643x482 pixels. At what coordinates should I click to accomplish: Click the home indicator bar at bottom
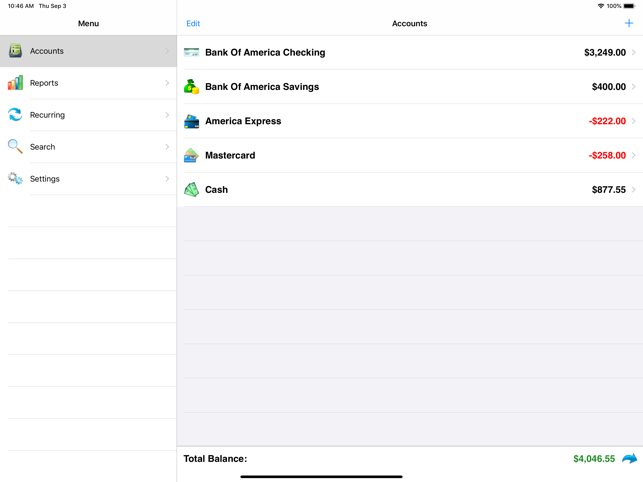[321, 476]
